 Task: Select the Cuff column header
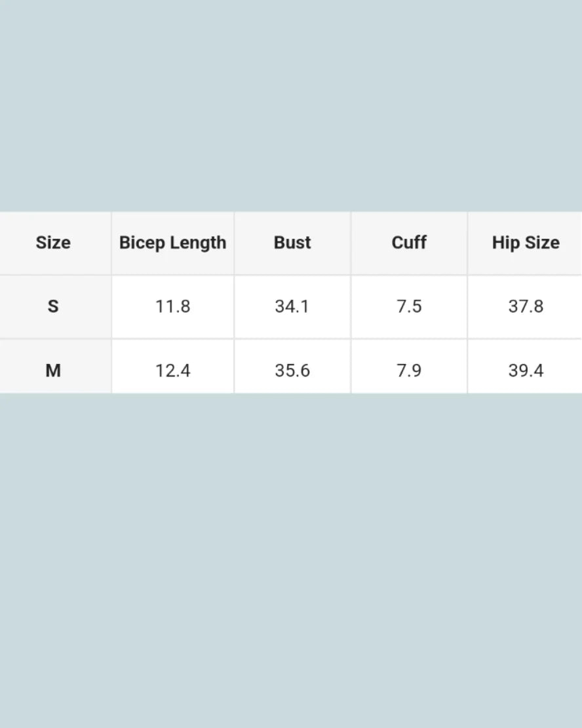tap(409, 243)
